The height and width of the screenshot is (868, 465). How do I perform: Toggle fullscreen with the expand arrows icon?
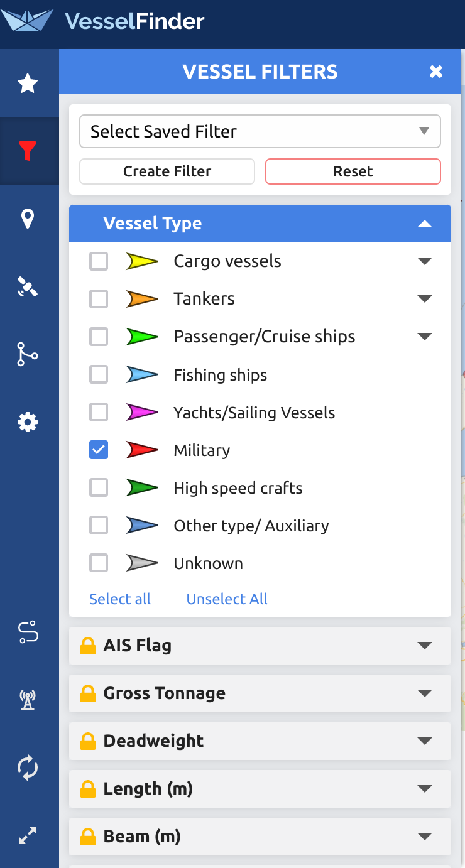28,835
